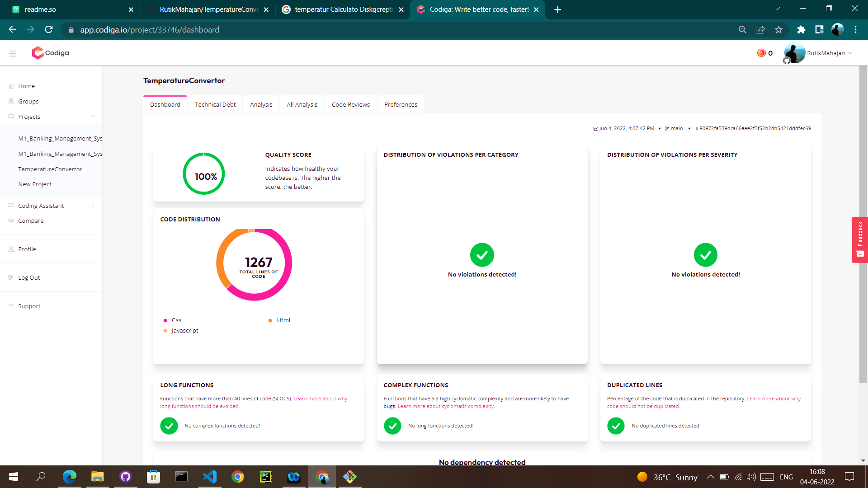
Task: Expand the Coding Assistant submenu
Action: 41,206
